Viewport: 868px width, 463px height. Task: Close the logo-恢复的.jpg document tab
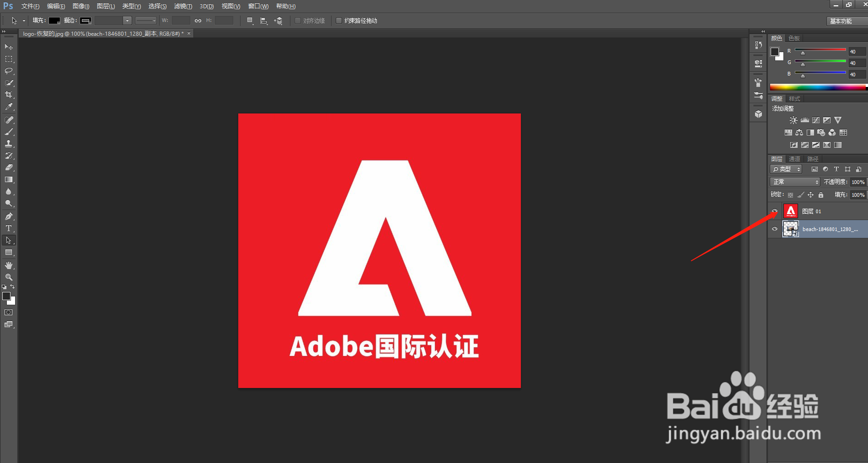(189, 33)
